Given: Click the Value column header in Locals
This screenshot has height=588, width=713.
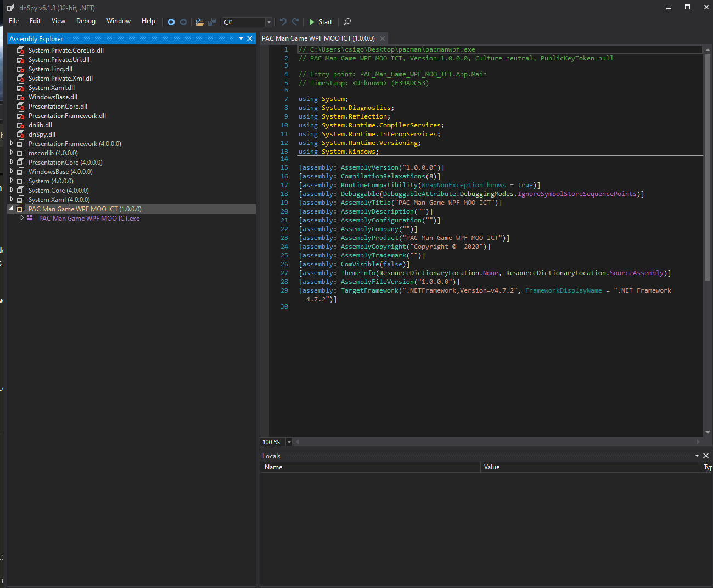Looking at the screenshot, I should tap(591, 467).
